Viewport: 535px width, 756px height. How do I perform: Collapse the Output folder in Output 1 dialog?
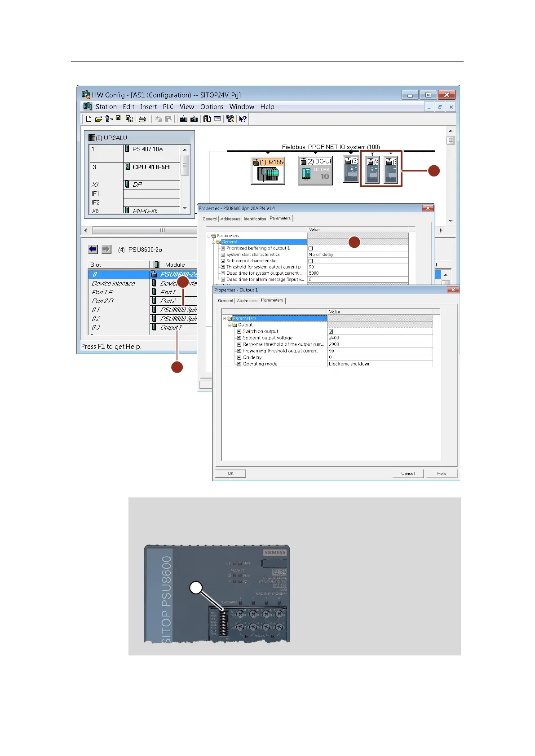click(x=230, y=325)
